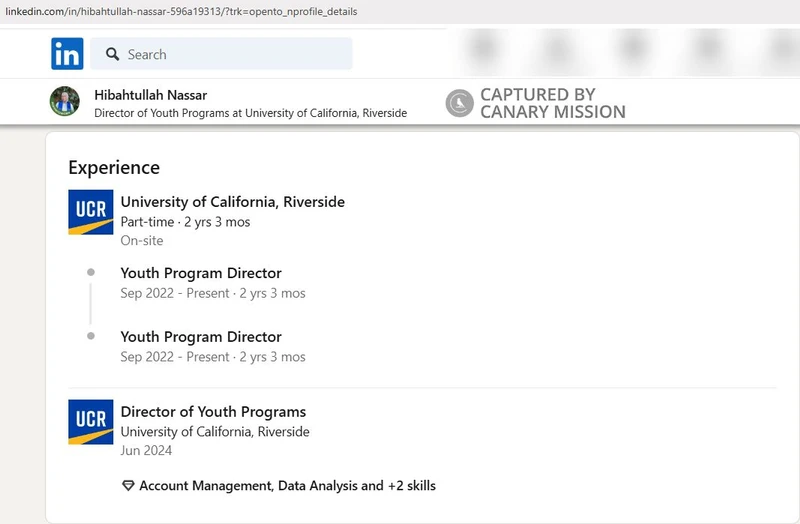
Task: Click the browser URL address bar
Action: point(400,11)
